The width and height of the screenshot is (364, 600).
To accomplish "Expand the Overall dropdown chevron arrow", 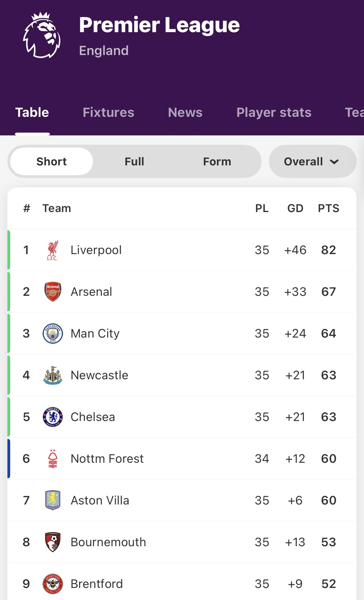I will 334,162.
